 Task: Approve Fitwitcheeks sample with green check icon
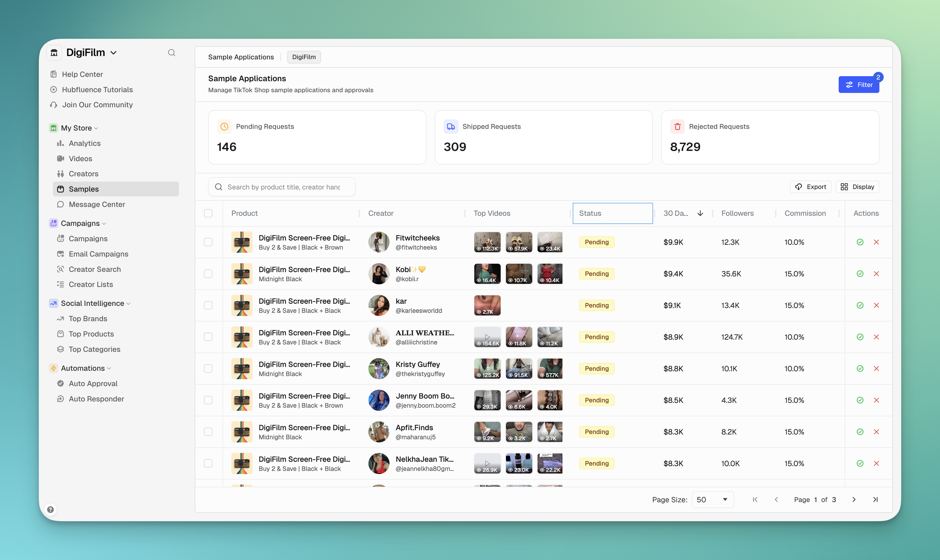(x=860, y=242)
